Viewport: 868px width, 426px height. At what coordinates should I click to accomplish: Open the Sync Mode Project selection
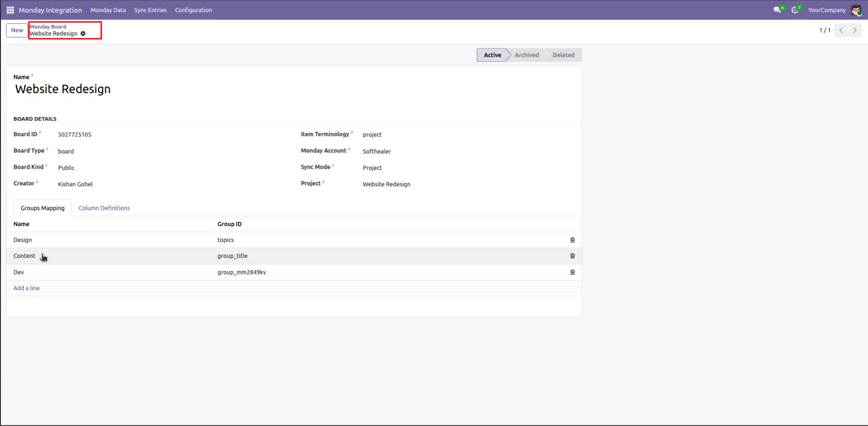click(372, 168)
